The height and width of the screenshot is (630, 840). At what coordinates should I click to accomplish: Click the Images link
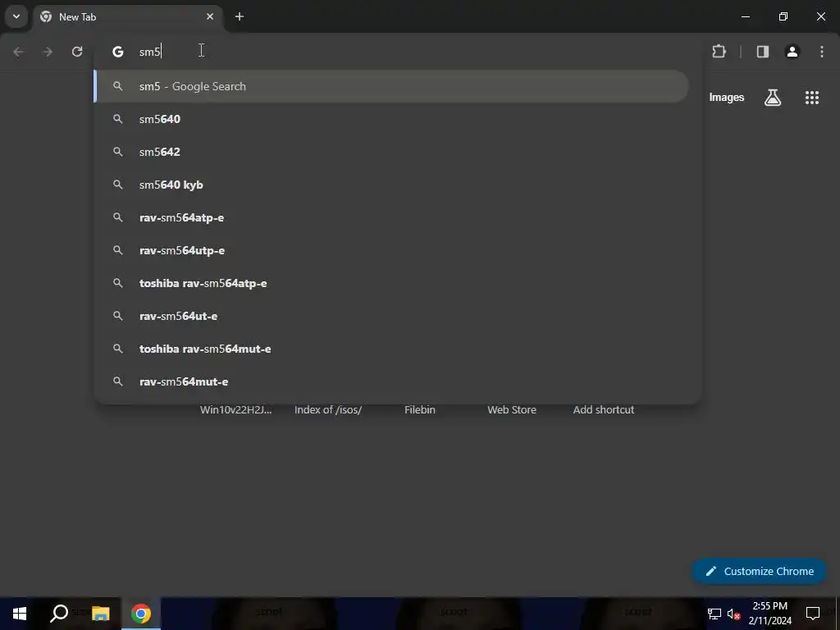click(727, 98)
